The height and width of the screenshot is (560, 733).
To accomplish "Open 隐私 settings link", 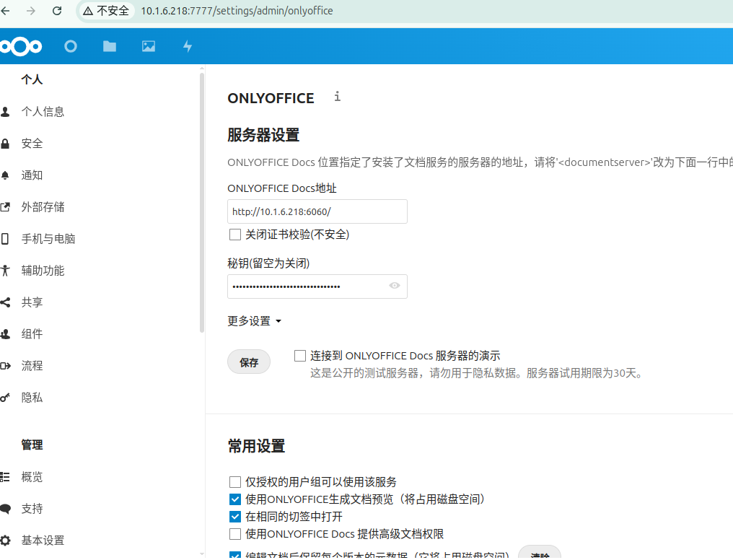I will [x=32, y=398].
